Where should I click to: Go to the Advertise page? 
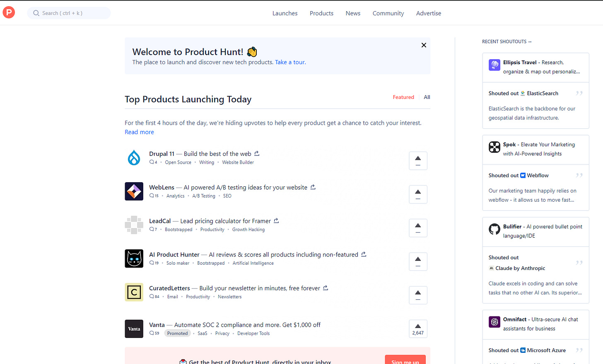click(x=429, y=13)
